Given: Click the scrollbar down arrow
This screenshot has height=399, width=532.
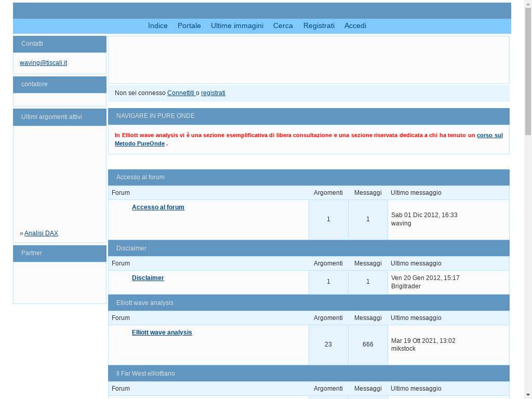Looking at the screenshot, I should (528, 395).
